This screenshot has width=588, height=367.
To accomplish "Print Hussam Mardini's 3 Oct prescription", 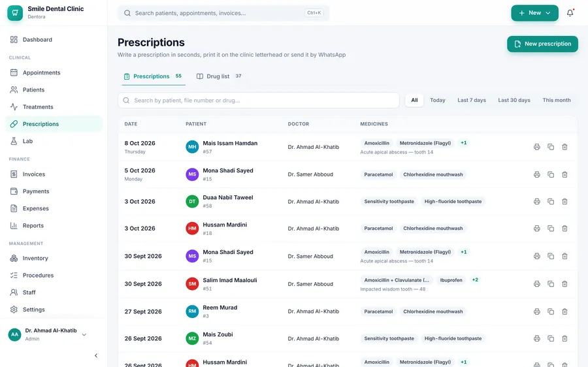I will pyautogui.click(x=537, y=229).
